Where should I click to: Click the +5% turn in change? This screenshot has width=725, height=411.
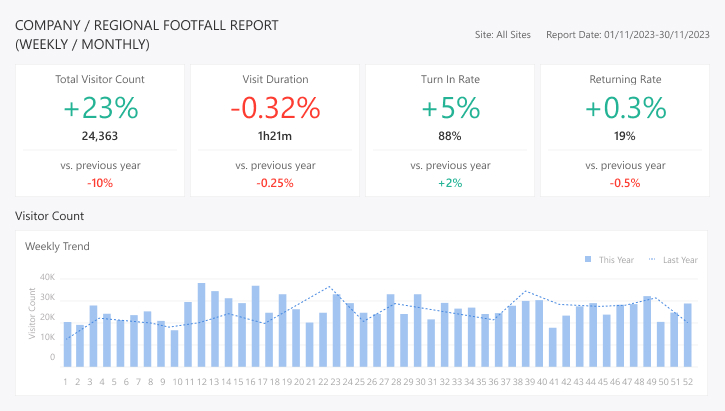[x=450, y=108]
